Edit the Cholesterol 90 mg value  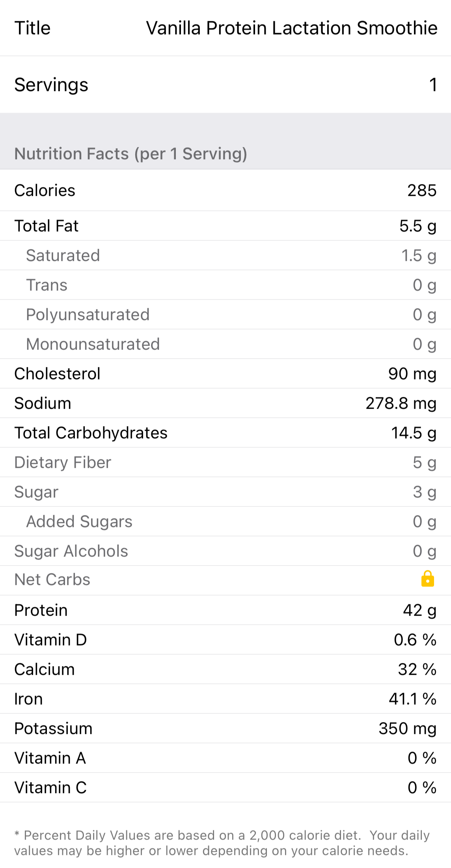(412, 374)
